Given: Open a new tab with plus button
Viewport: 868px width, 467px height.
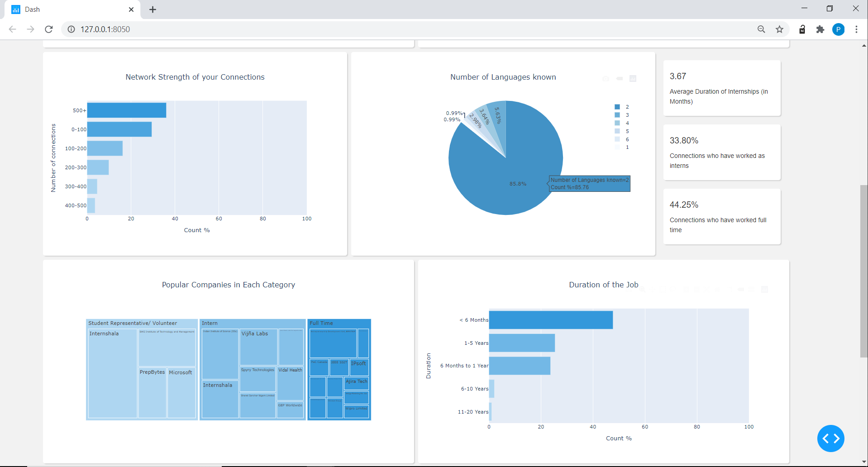Looking at the screenshot, I should pyautogui.click(x=153, y=10).
